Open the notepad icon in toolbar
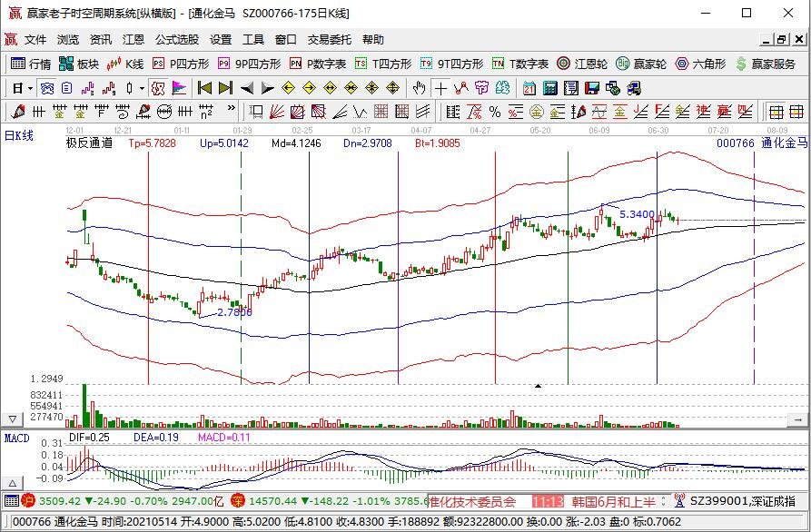This screenshot has height=532, width=811. coord(571,88)
